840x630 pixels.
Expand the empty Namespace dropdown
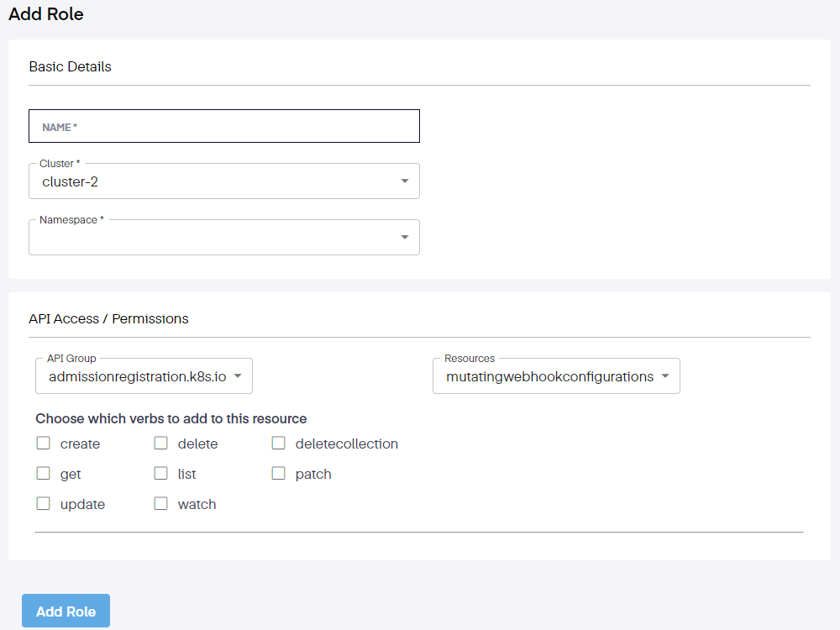pyautogui.click(x=210, y=238)
